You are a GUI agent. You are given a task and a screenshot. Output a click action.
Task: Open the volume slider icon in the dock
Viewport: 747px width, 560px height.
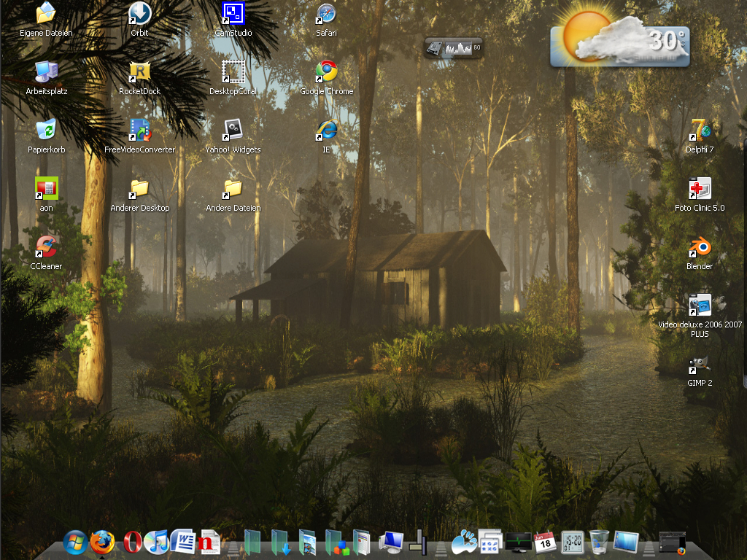point(418,542)
